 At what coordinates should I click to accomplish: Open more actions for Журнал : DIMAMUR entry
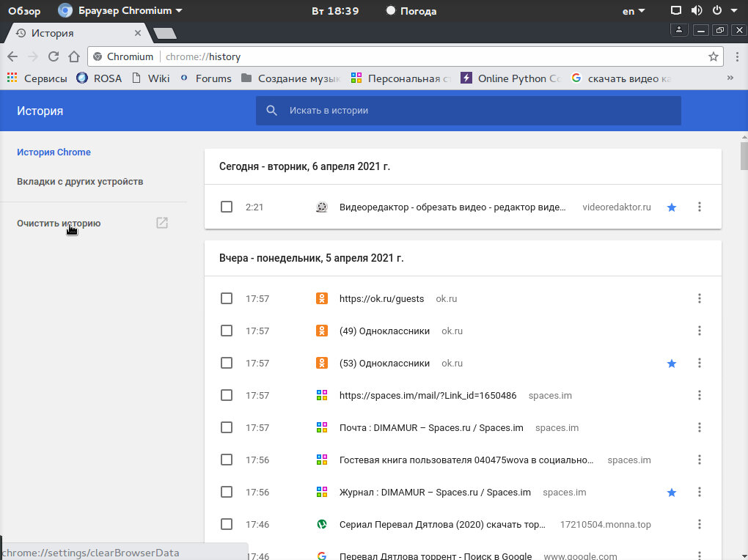click(700, 492)
